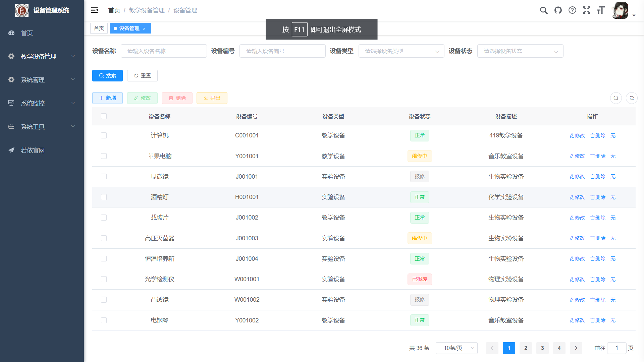The width and height of the screenshot is (644, 362).
Task: Open the header search magnifier icon
Action: 544,10
